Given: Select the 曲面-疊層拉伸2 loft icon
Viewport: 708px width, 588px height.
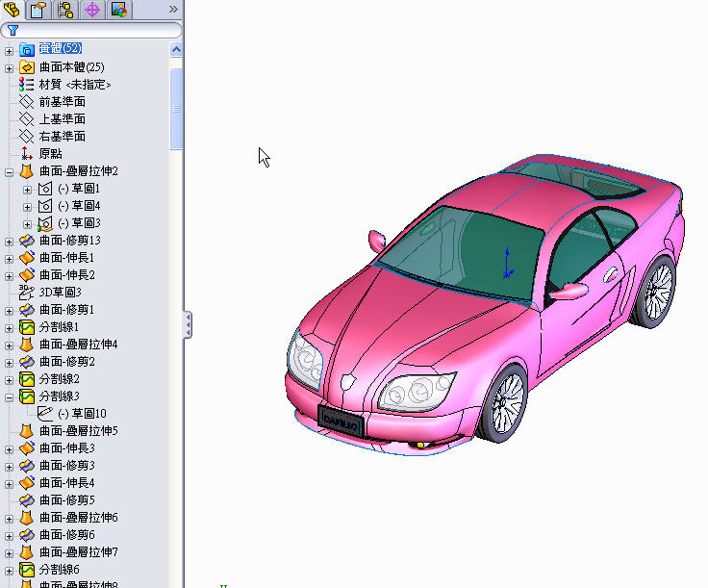Looking at the screenshot, I should (x=26, y=171).
